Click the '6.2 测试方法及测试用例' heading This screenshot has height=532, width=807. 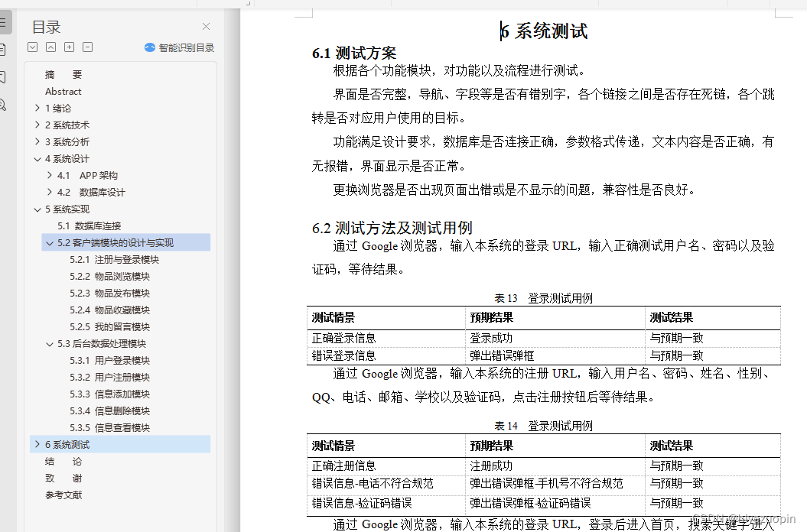[x=392, y=228]
